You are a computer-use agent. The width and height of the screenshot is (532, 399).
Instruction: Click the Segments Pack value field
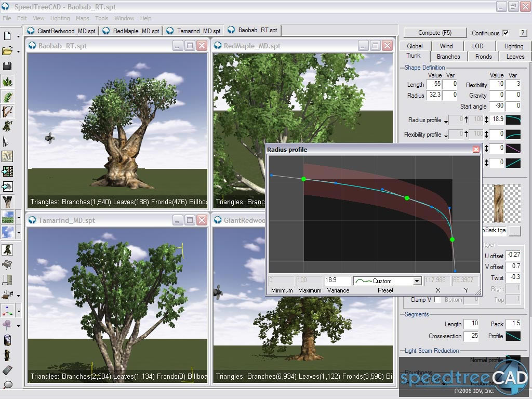[x=513, y=324]
